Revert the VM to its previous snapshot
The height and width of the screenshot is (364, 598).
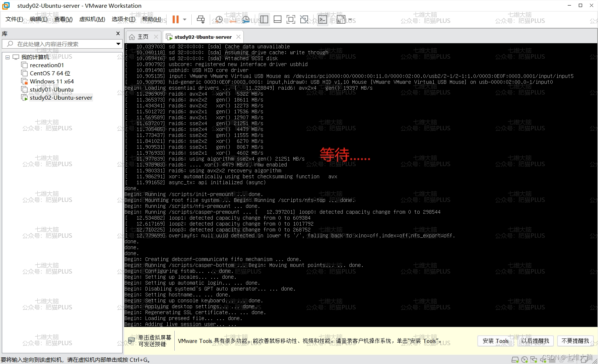pyautogui.click(x=233, y=20)
